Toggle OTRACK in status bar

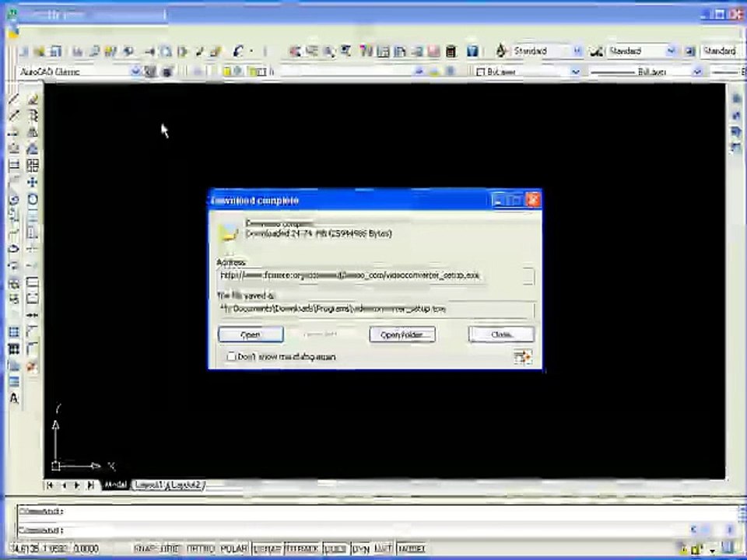tap(302, 548)
